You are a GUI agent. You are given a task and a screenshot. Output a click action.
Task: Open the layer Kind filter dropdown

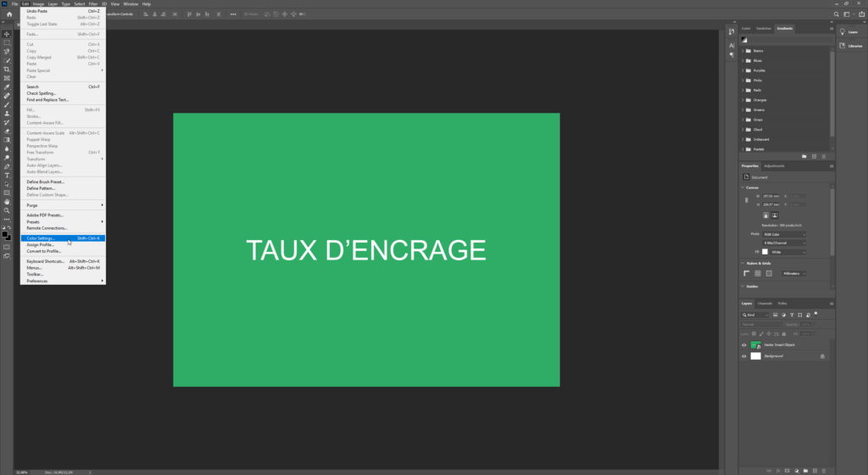click(x=755, y=315)
